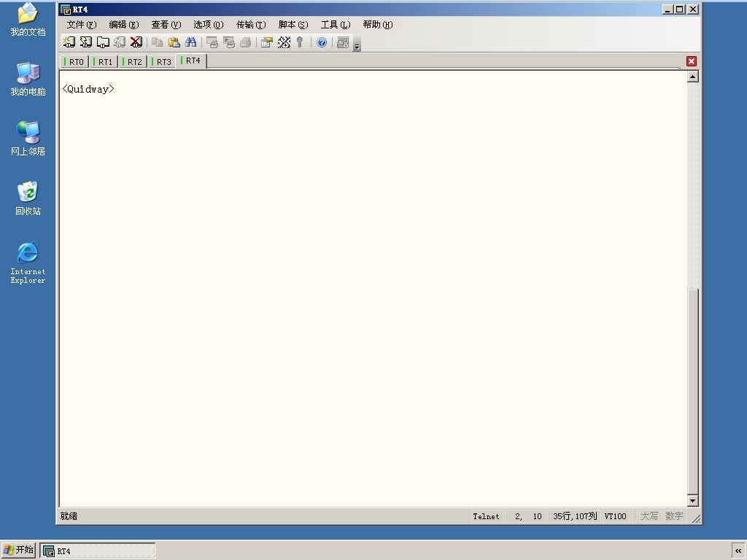Click the 数字 num lock indicator

point(674,516)
